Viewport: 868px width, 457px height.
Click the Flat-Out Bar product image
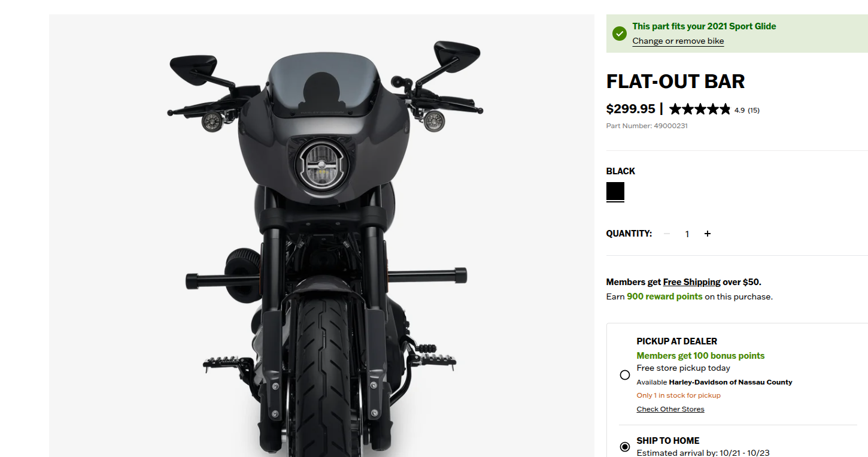point(321,236)
